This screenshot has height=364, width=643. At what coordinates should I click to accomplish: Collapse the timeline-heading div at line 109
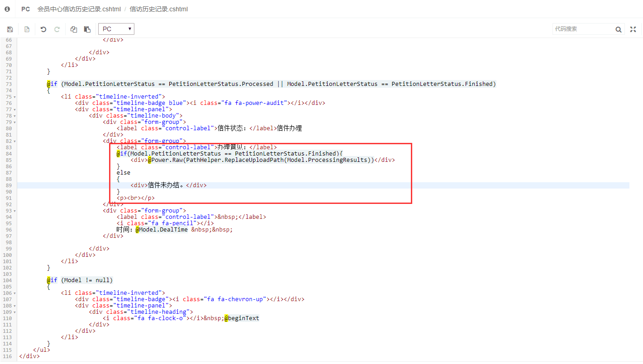tap(14, 312)
